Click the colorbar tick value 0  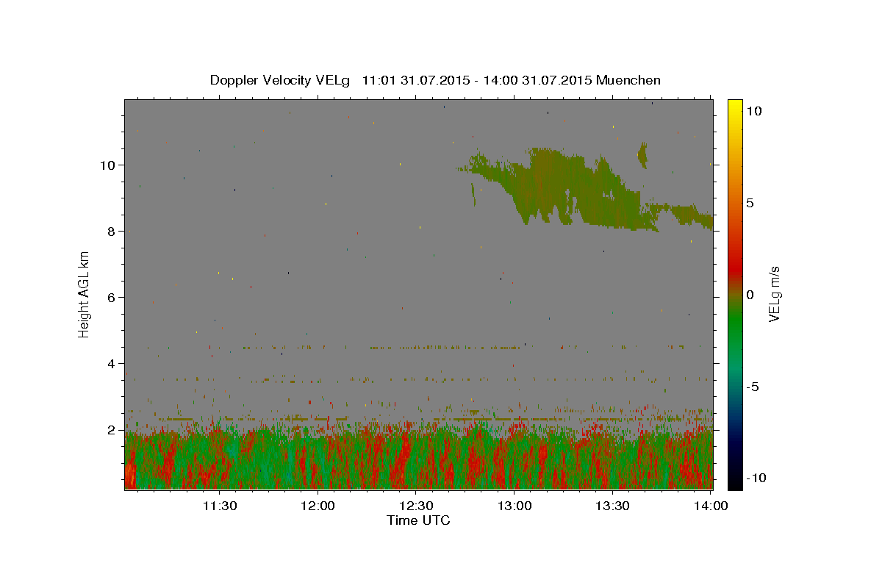pos(750,295)
